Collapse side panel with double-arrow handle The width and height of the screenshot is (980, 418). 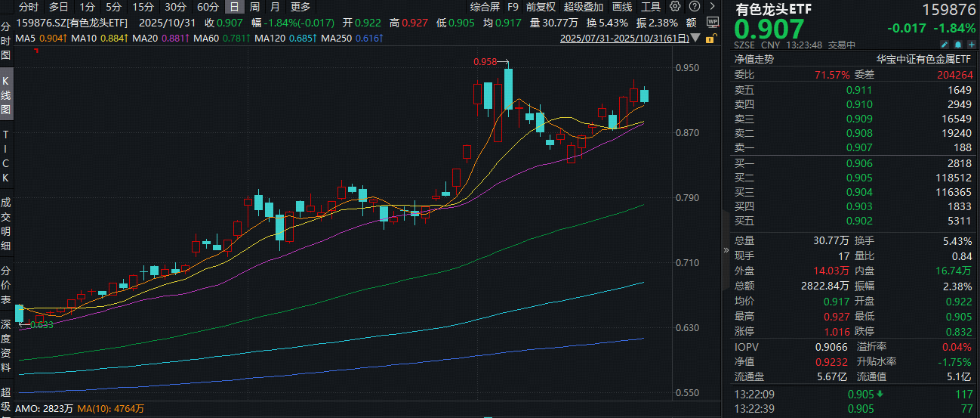click(x=726, y=249)
